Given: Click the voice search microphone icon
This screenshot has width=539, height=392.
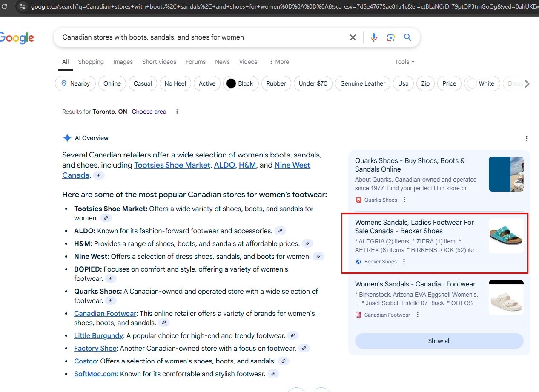Looking at the screenshot, I should coord(373,37).
